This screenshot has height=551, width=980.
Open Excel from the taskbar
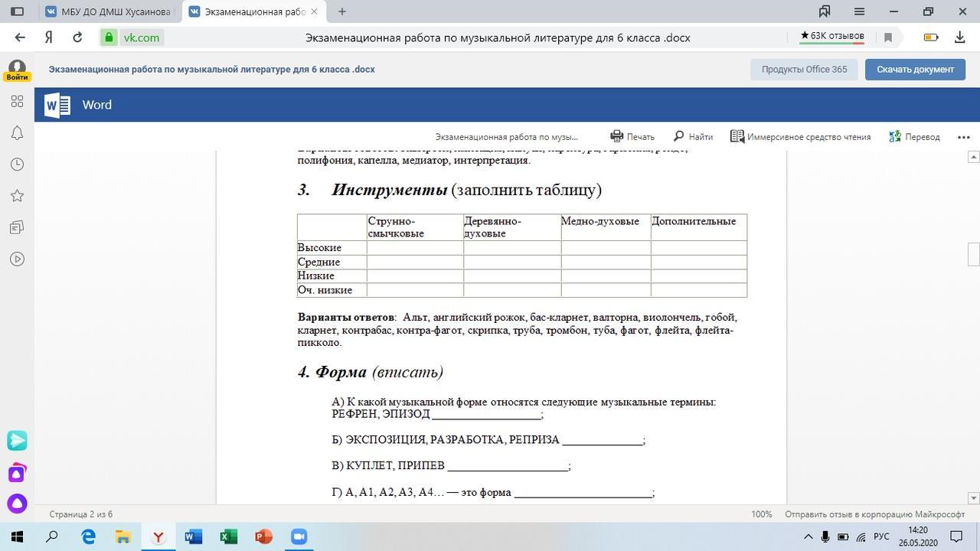pyautogui.click(x=228, y=536)
